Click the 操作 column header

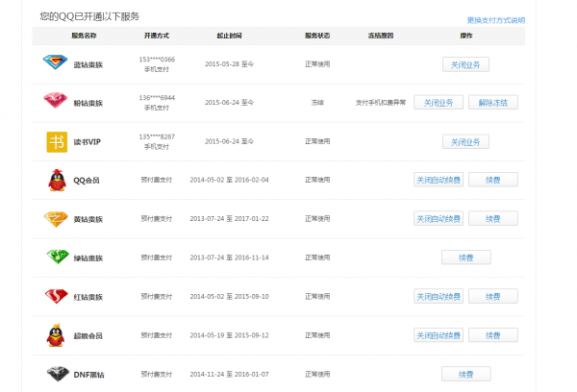[465, 36]
